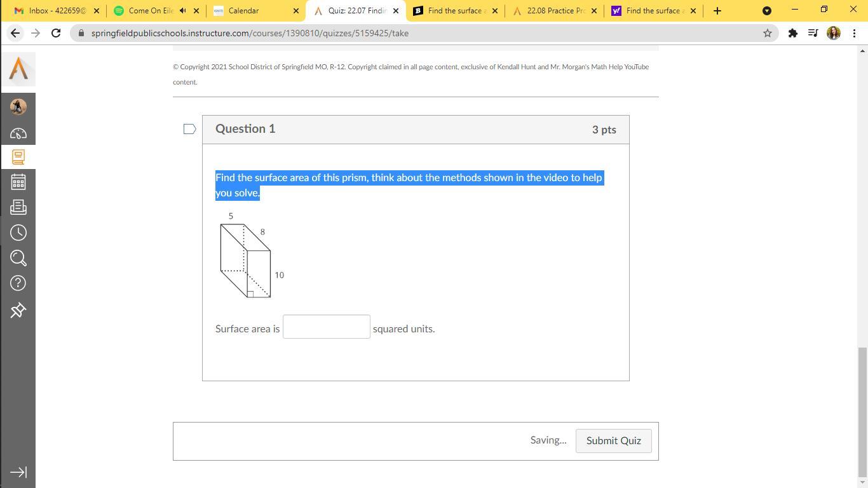Go to the Dashboard speedometer icon

point(18,133)
